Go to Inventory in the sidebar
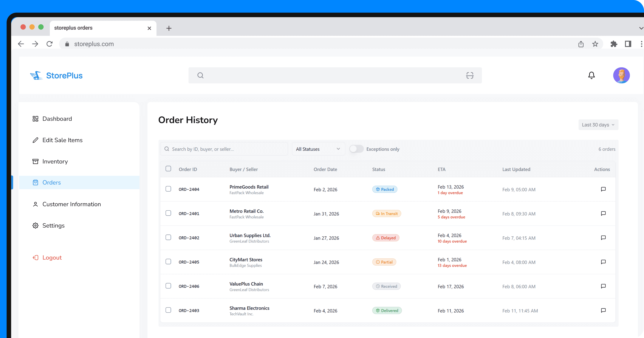Viewport: 644px width, 338px height. [55, 161]
